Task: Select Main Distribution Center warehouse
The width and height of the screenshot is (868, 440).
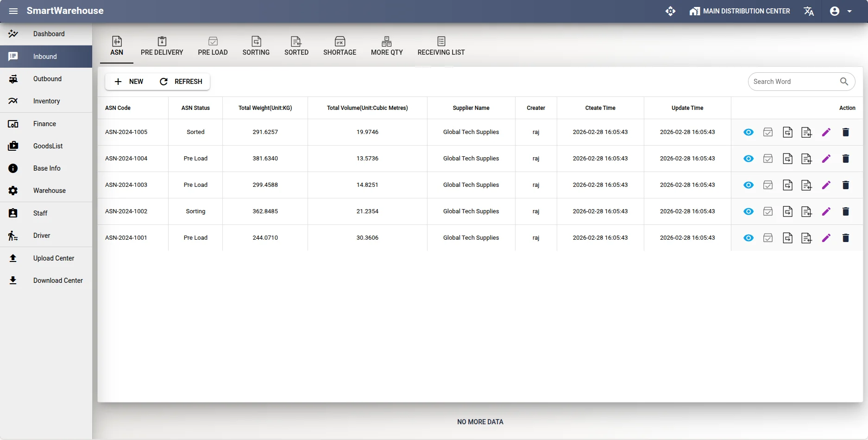Action: click(x=740, y=11)
